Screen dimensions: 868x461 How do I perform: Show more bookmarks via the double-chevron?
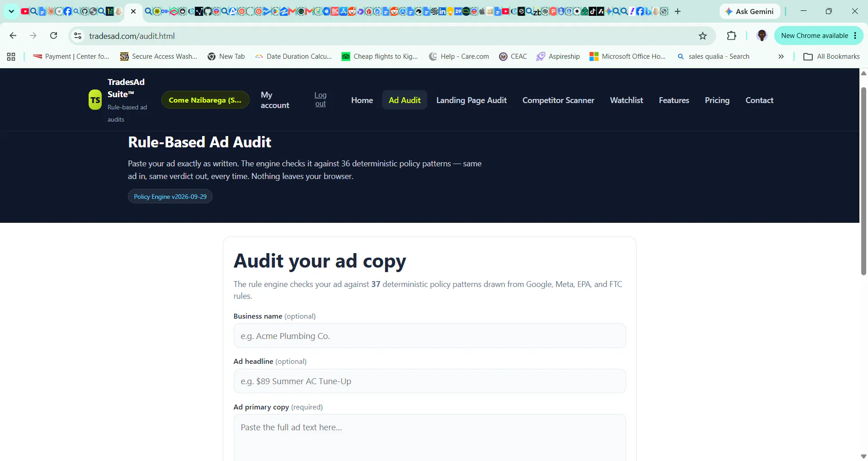(x=781, y=56)
